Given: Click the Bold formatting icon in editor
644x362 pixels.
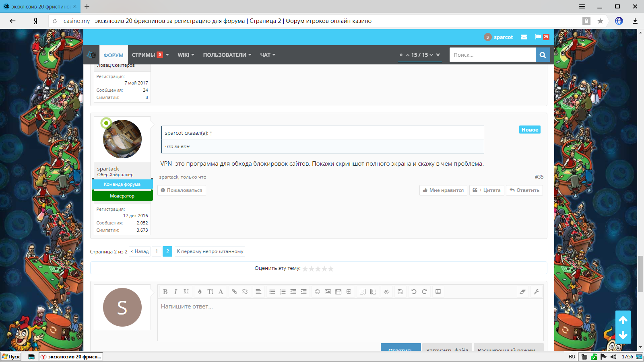Looking at the screenshot, I should tap(165, 292).
